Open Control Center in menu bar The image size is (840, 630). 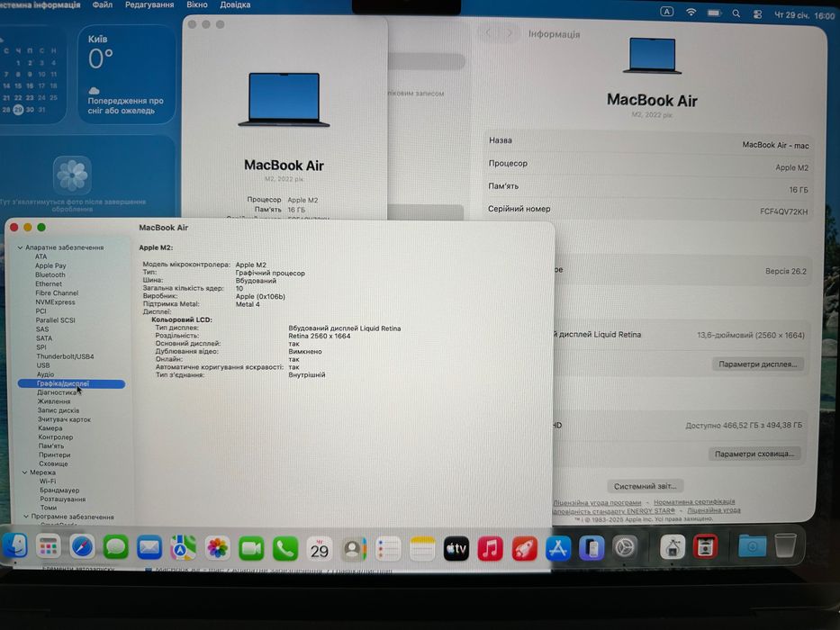pos(757,14)
